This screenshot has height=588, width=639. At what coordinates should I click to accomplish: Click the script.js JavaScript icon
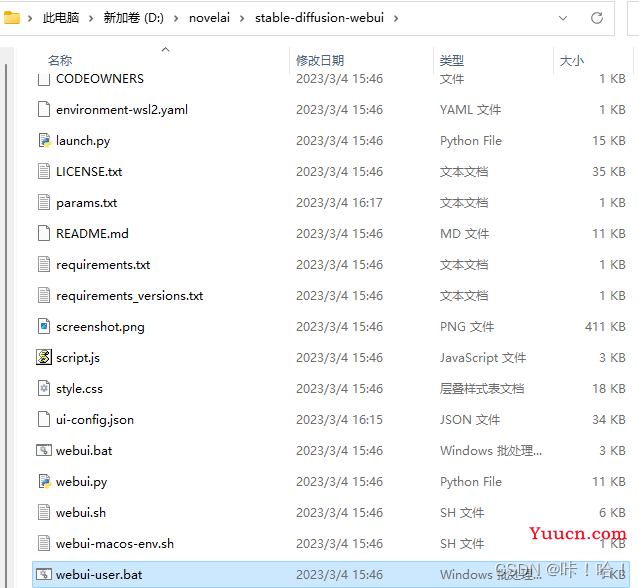point(44,357)
